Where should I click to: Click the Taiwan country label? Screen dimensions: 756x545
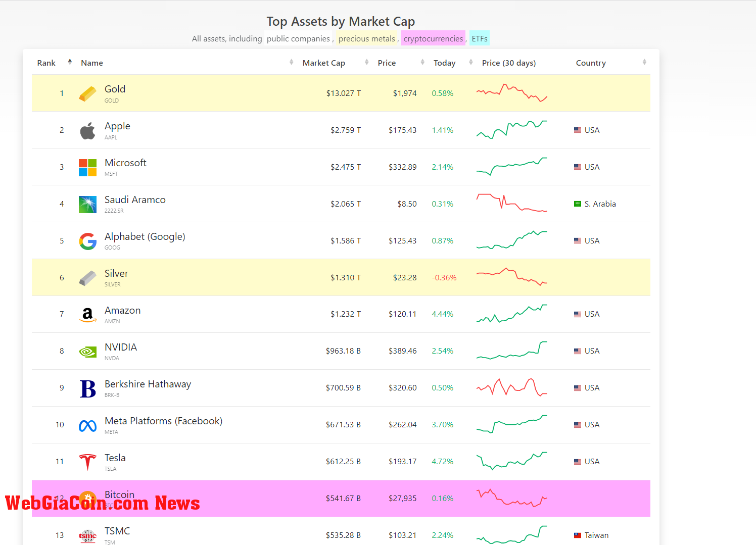coord(596,535)
